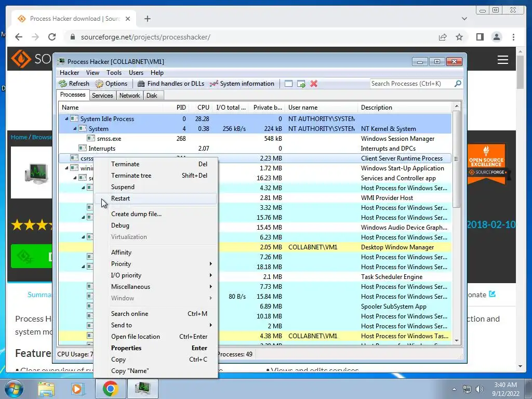Open a new Chrome tab
Screen dimensions: 532x399
147,19
